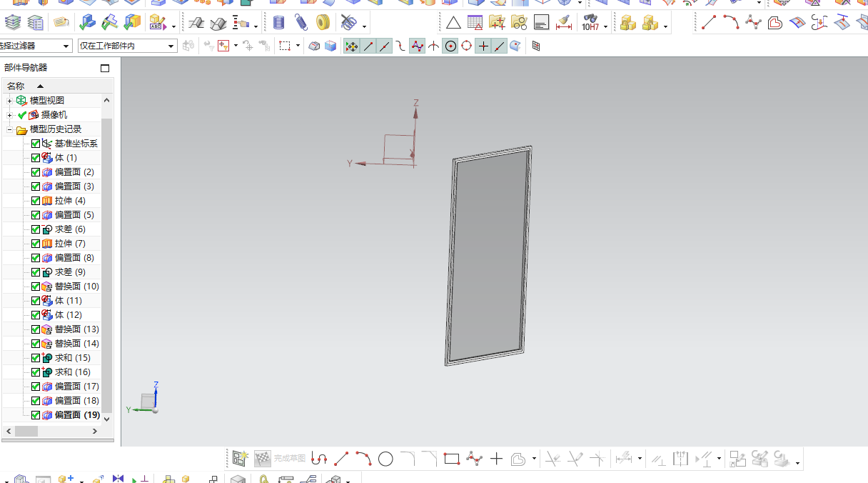Click the view triad cube in the viewport corner
868x483 pixels.
point(148,402)
